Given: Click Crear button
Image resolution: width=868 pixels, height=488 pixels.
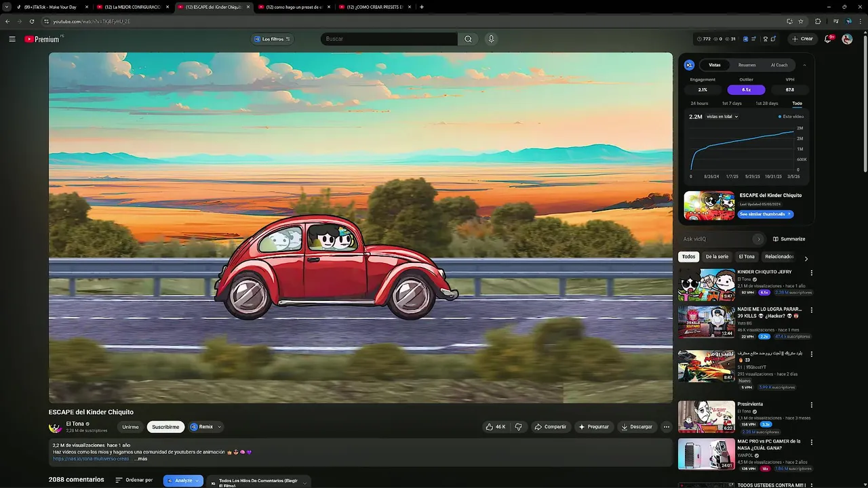Looking at the screenshot, I should pos(802,39).
